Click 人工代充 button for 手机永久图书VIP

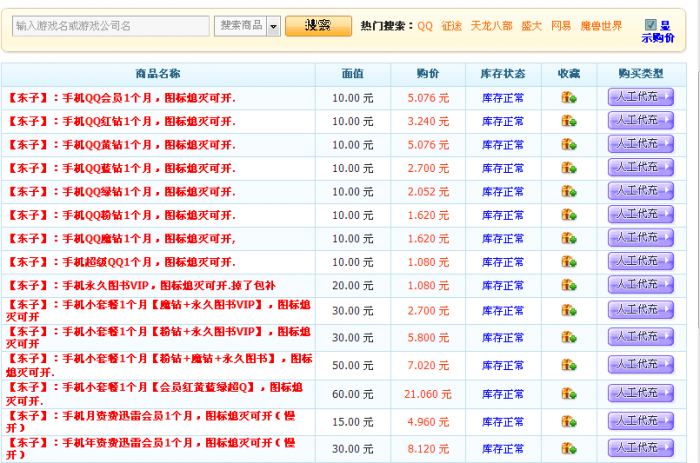coord(641,285)
